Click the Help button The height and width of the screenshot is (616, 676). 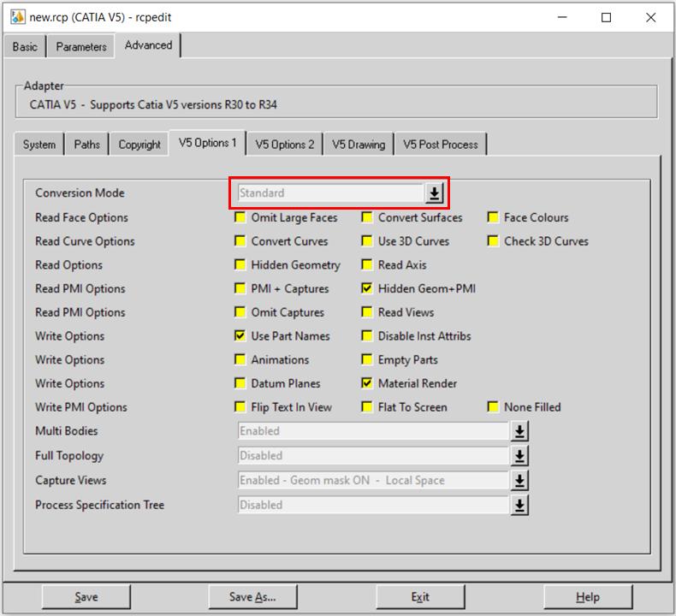(588, 597)
